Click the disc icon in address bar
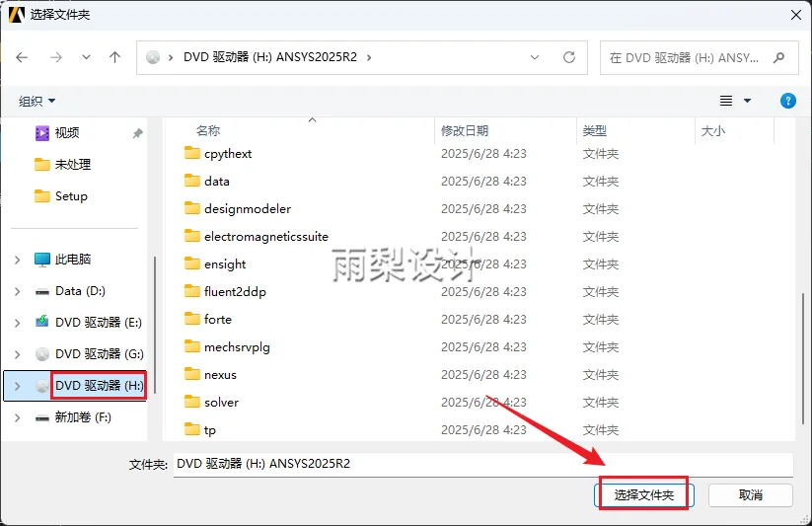Viewport: 812px width, 526px height. pos(153,57)
